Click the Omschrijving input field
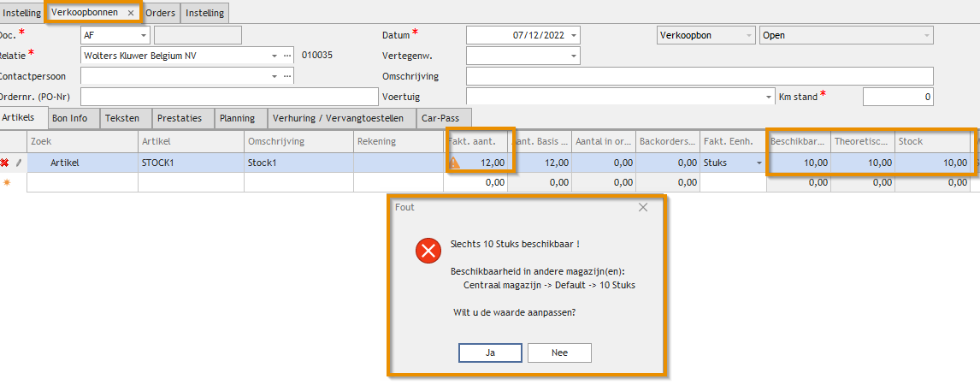 (x=700, y=77)
